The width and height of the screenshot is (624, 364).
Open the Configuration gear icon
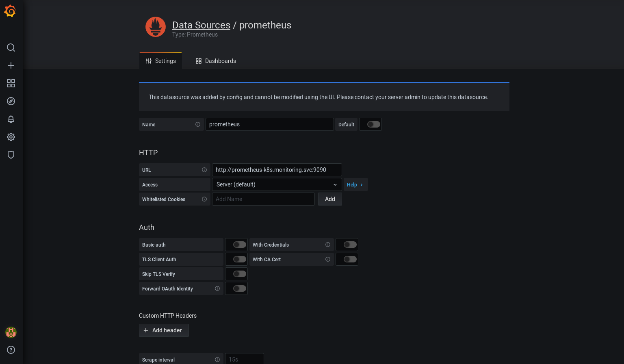click(x=11, y=137)
